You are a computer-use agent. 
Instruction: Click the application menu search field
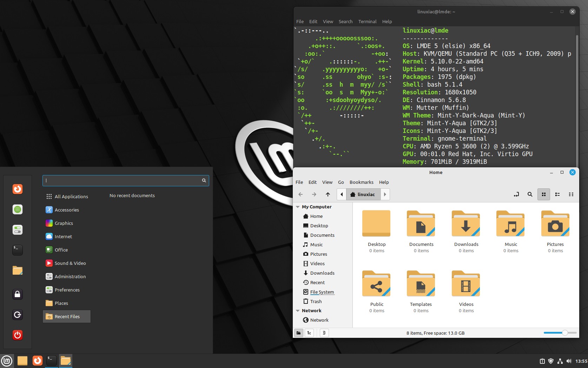click(x=126, y=180)
